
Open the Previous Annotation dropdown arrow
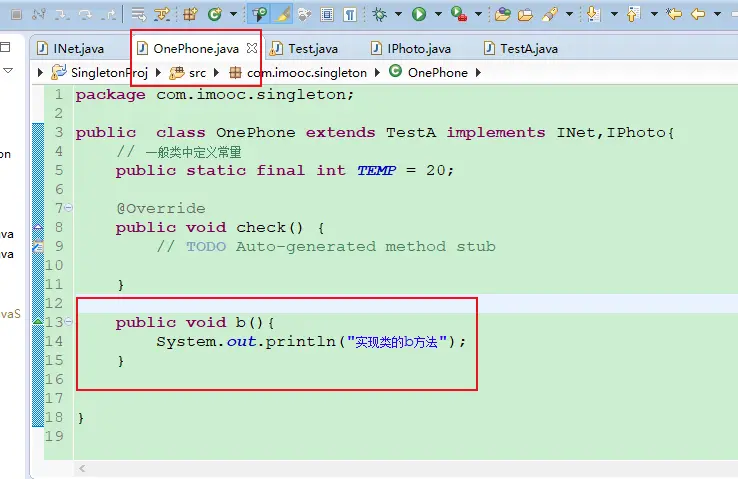[x=654, y=15]
